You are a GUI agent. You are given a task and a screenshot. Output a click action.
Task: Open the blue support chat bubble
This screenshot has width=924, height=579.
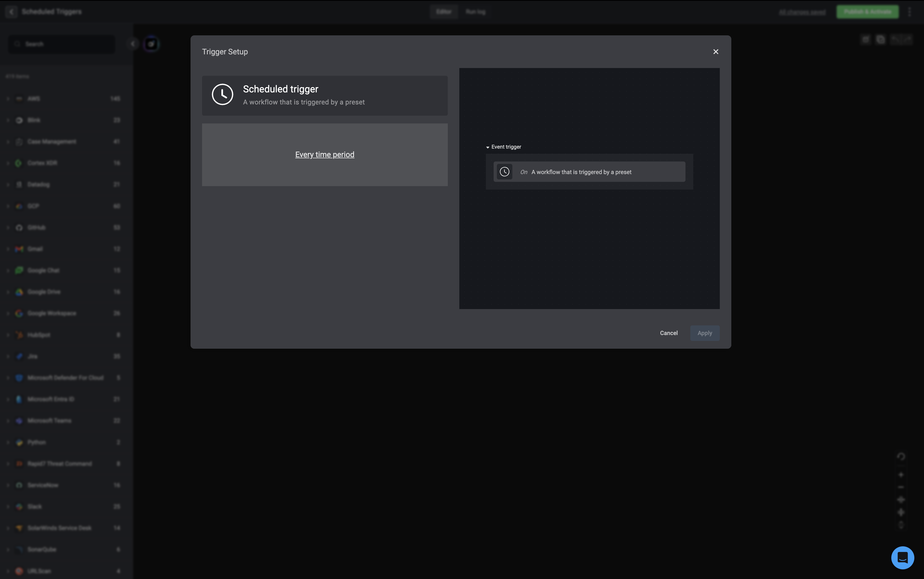tap(902, 558)
